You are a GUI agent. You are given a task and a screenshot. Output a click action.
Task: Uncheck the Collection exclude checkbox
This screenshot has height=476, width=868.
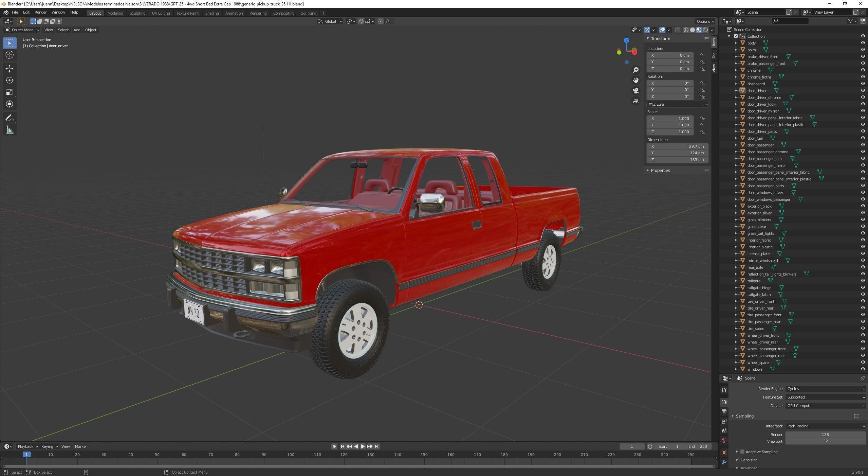click(736, 36)
